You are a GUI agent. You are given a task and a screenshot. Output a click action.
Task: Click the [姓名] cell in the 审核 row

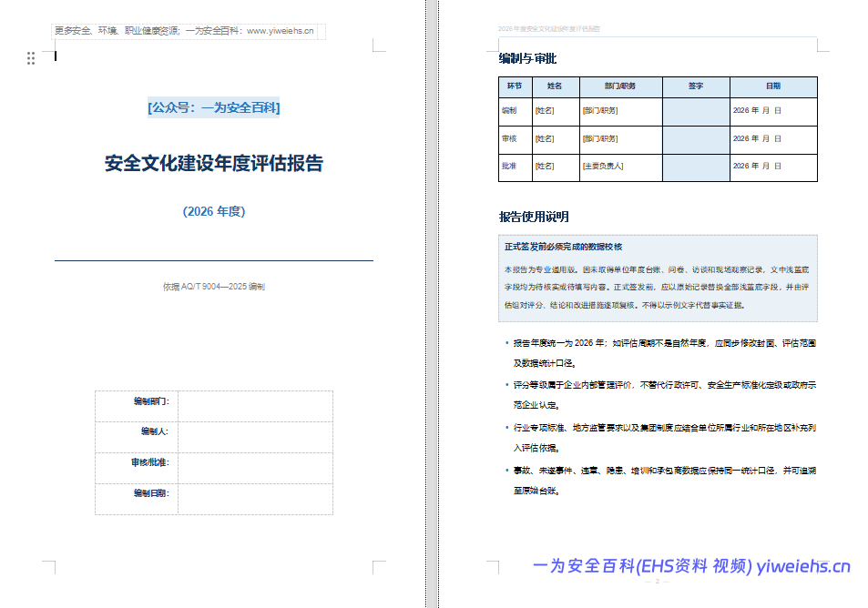[556, 139]
